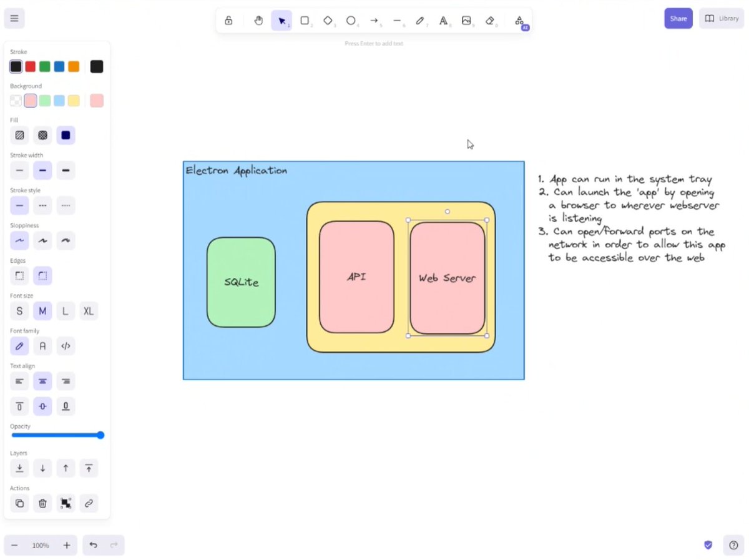The image size is (749, 560).
Task: Delete the selected element with trash icon
Action: point(42,503)
